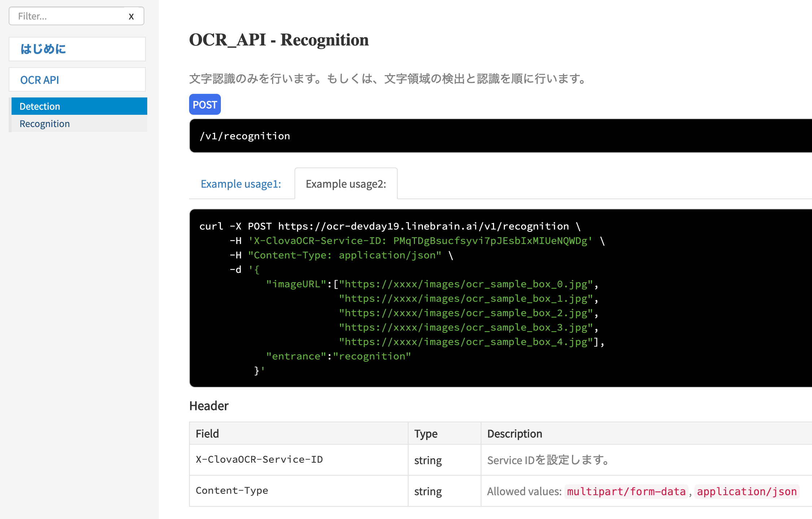Select Recognition in the sidebar

(79, 123)
